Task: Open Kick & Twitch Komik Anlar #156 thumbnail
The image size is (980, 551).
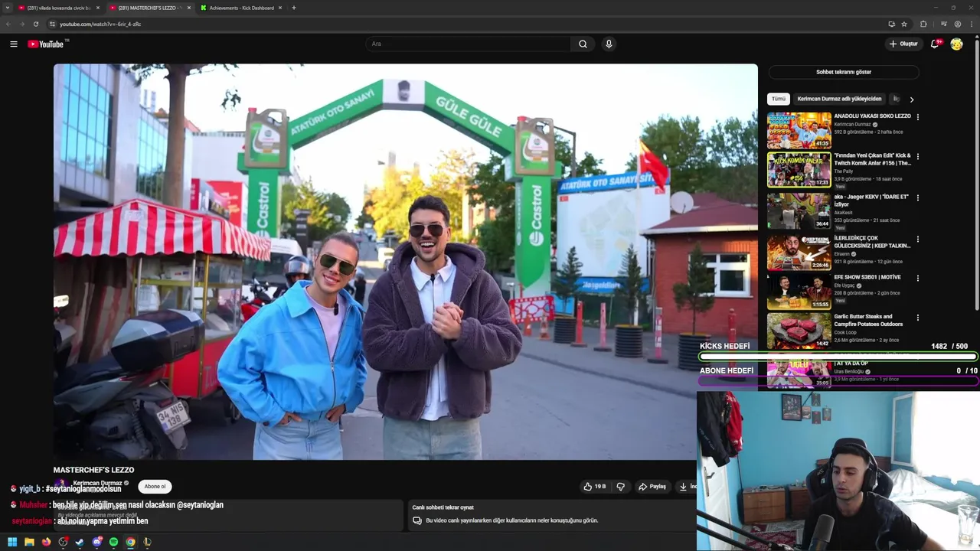Action: pos(799,170)
